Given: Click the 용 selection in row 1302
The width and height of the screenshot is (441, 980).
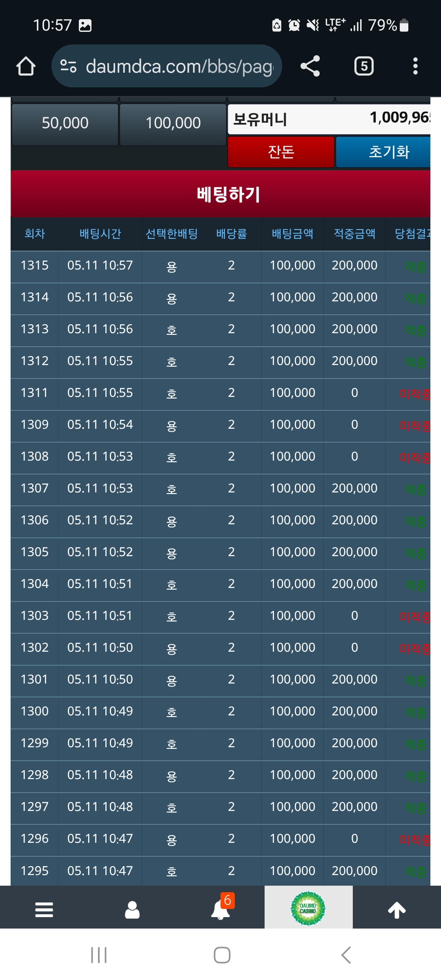Looking at the screenshot, I should coord(171,649).
